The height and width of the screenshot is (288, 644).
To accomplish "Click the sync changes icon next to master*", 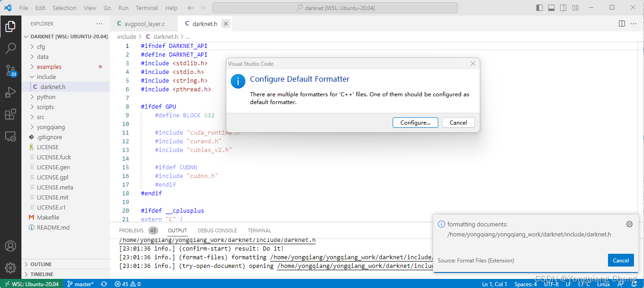I will [x=104, y=283].
